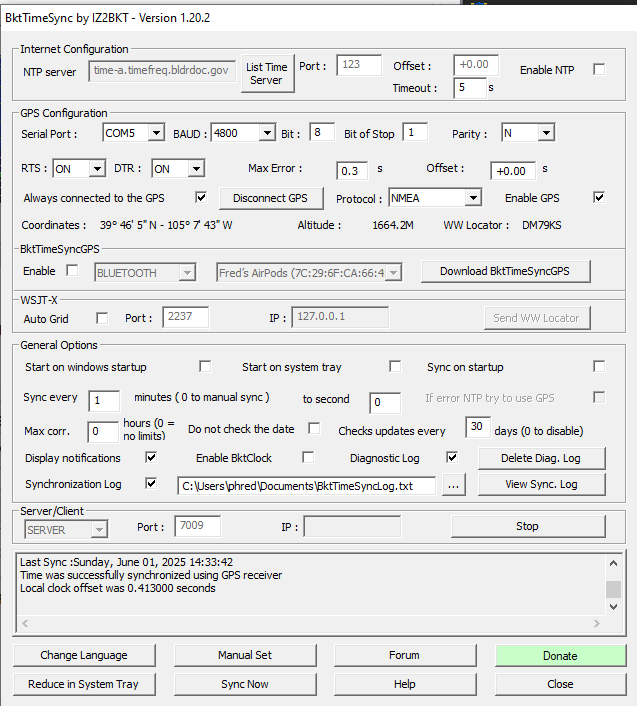
Task: Click the Bit of Stop field
Action: coord(415,133)
